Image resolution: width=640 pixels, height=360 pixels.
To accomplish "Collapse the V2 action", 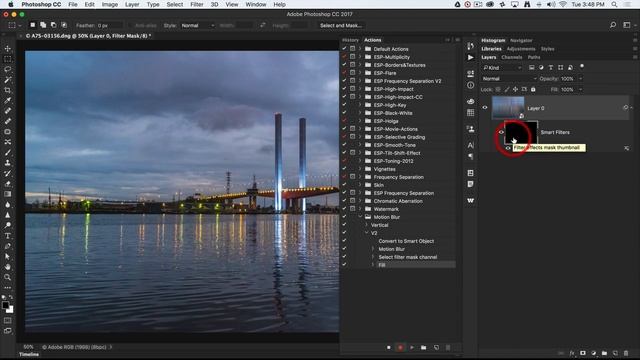I will (366, 233).
